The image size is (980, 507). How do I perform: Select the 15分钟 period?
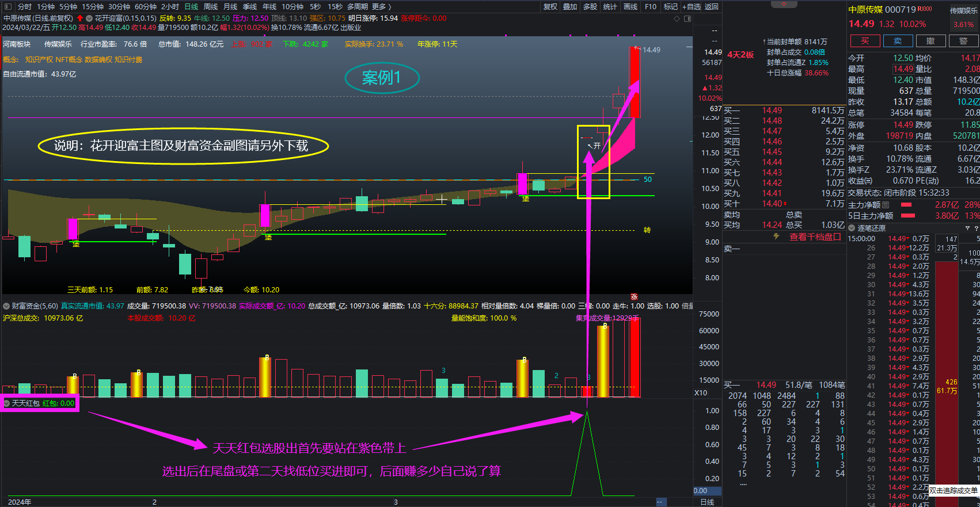92,6
